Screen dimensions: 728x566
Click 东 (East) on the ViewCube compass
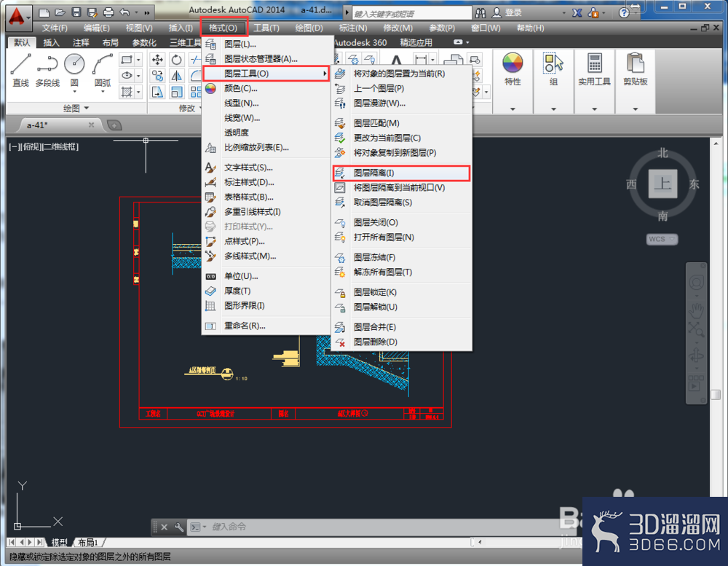point(694,184)
